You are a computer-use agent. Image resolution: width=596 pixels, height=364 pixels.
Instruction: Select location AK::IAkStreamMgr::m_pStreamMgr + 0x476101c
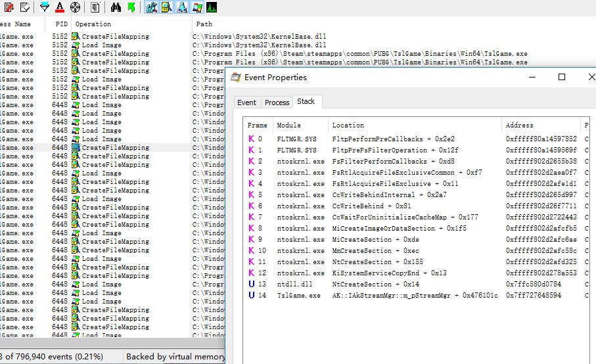pos(415,295)
